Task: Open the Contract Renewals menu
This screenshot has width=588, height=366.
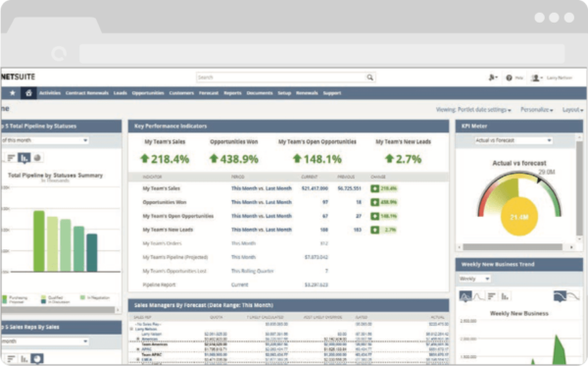Action: tap(87, 93)
